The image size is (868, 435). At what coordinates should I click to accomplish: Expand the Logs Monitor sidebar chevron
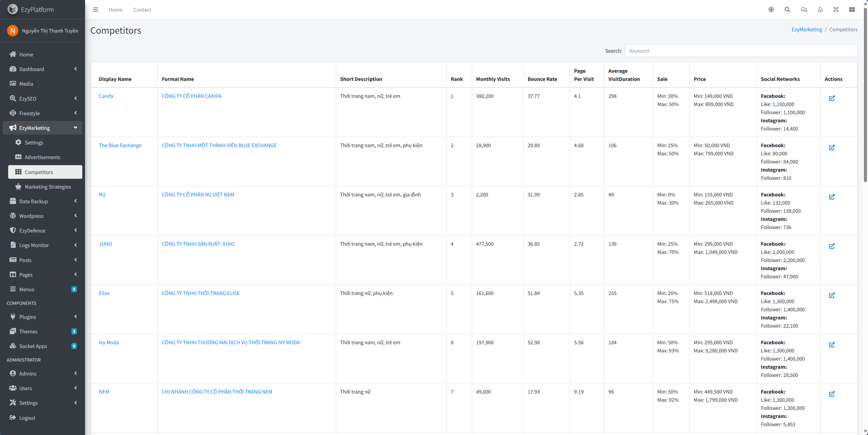[x=76, y=245]
